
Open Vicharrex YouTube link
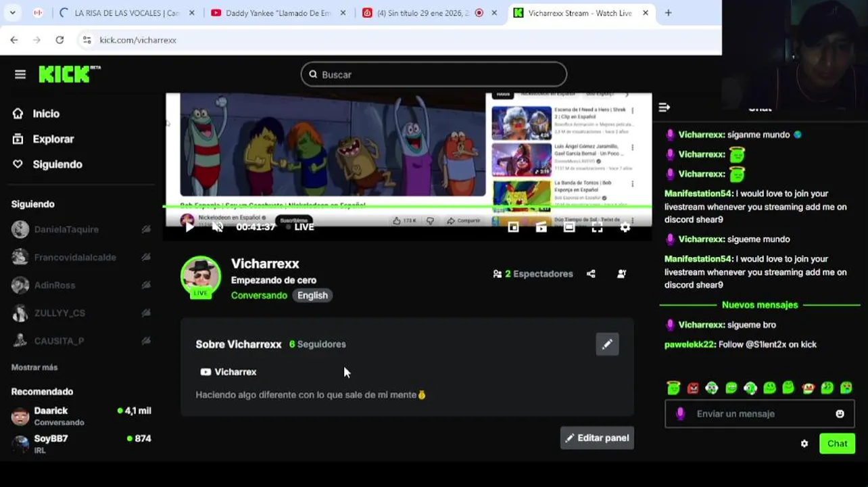(x=228, y=372)
